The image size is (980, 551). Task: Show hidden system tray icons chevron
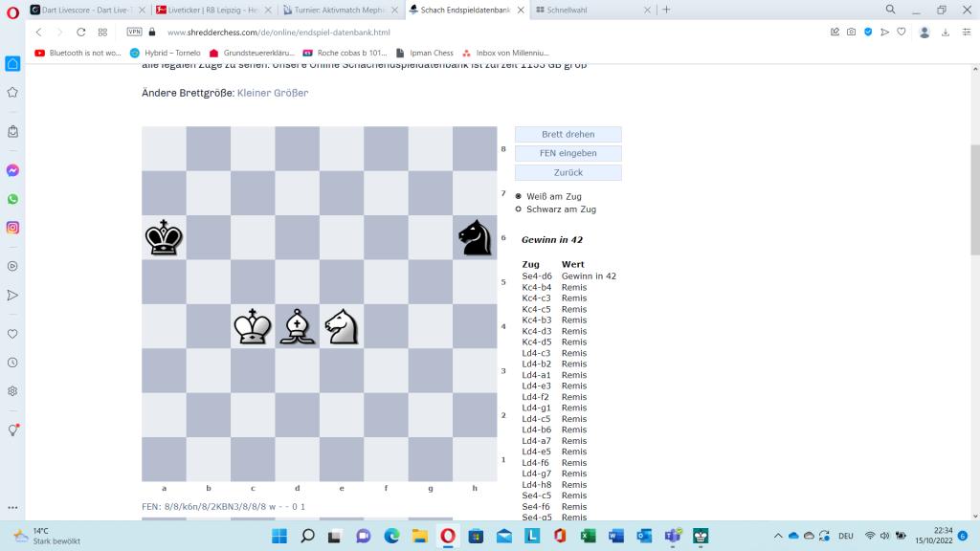pos(778,536)
